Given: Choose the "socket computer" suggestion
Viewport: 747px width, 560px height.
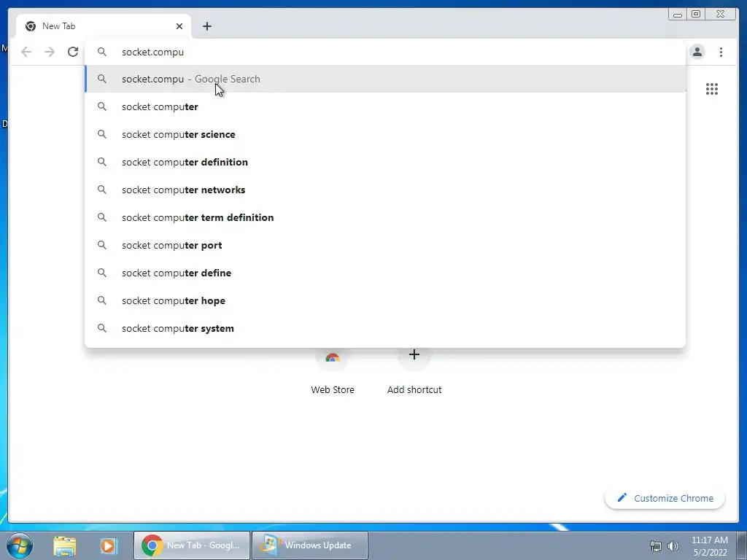Looking at the screenshot, I should (385, 106).
